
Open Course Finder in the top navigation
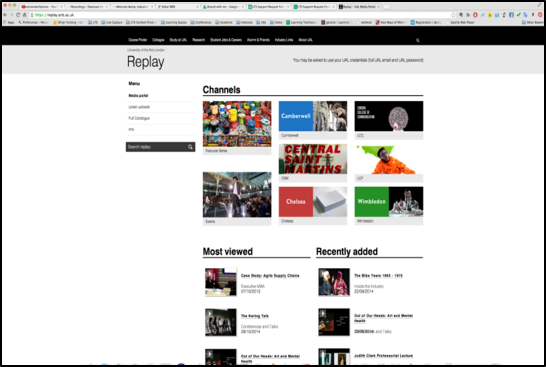138,40
